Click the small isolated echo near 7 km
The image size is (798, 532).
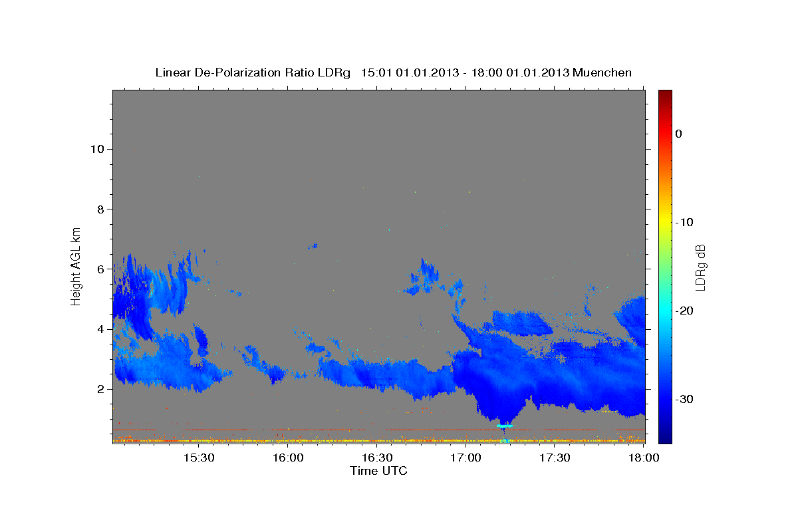pos(313,246)
